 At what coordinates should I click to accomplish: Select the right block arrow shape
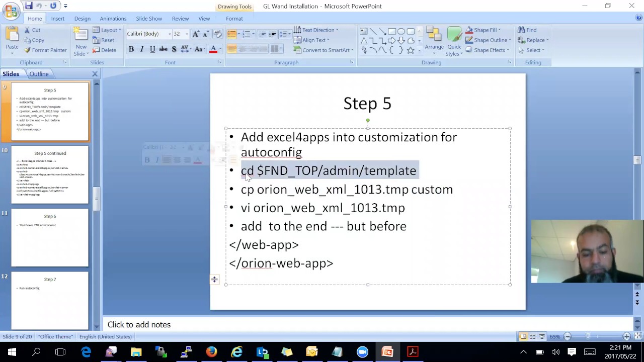pos(392,41)
